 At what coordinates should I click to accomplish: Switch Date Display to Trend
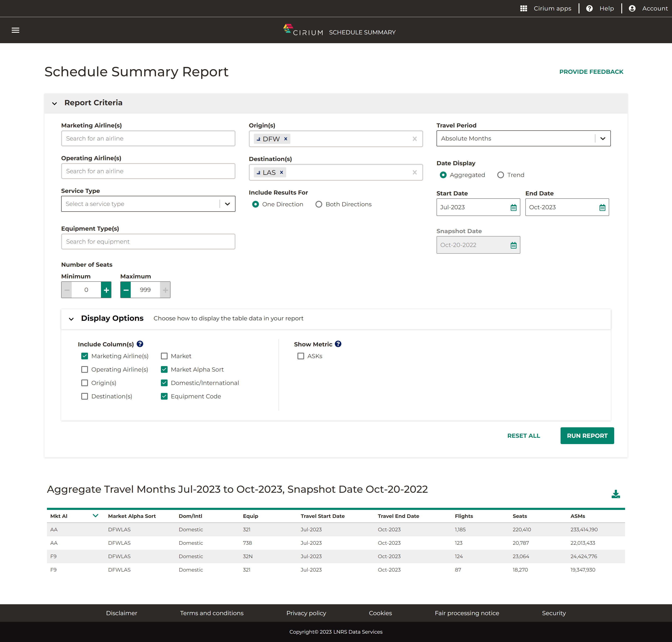[500, 175]
